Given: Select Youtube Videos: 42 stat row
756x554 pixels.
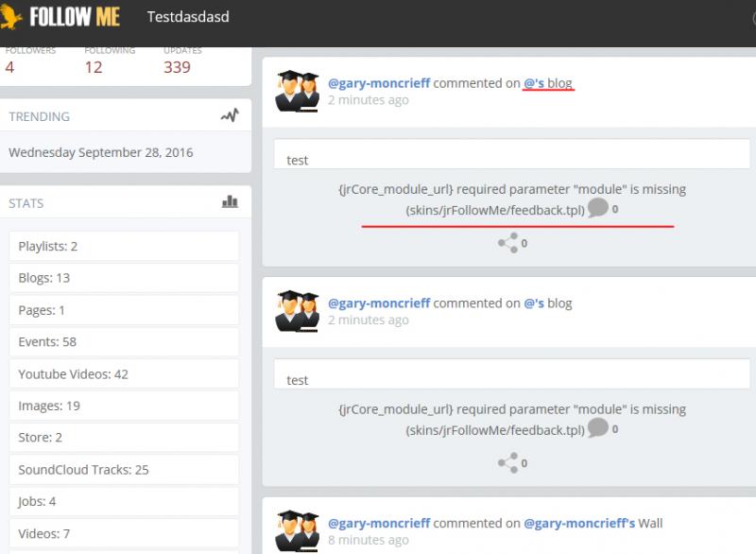Looking at the screenshot, I should coord(124,374).
